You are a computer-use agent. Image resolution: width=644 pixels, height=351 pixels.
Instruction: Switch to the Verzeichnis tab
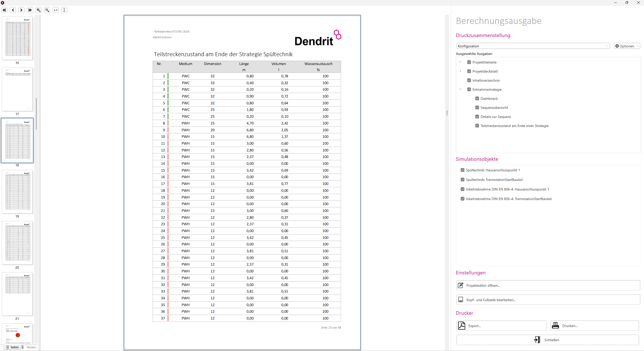pos(30,347)
